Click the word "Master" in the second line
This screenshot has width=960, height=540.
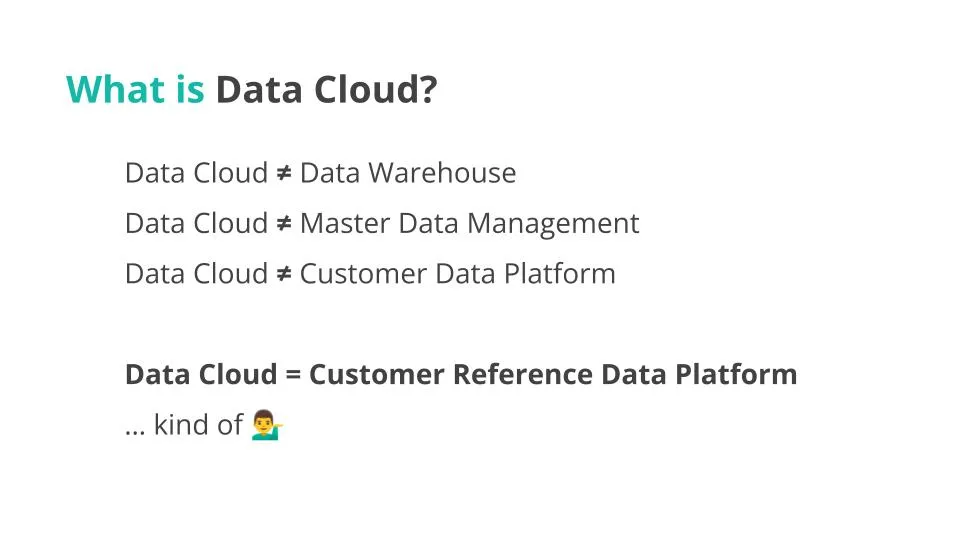pyautogui.click(x=345, y=223)
